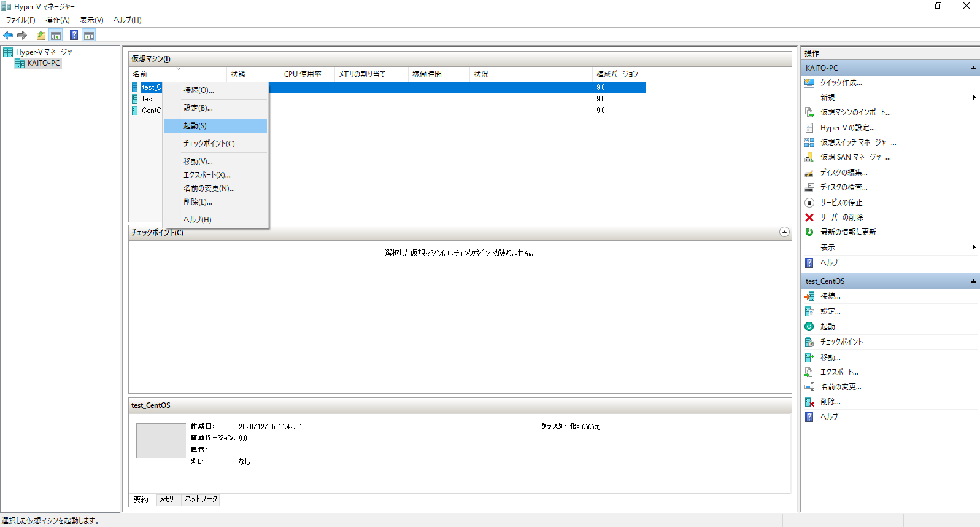Sort the list by the 名前 column header
This screenshot has width=980, height=527.
point(178,74)
